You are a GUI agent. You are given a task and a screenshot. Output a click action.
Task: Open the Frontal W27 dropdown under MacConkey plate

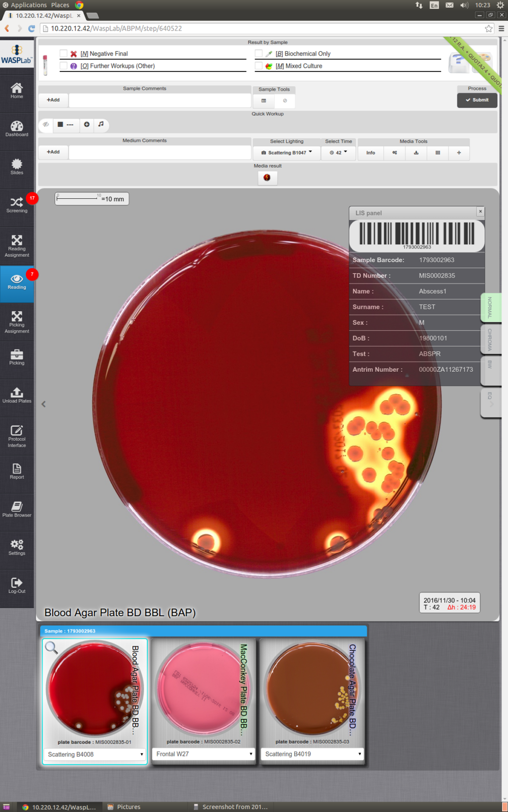click(x=204, y=754)
